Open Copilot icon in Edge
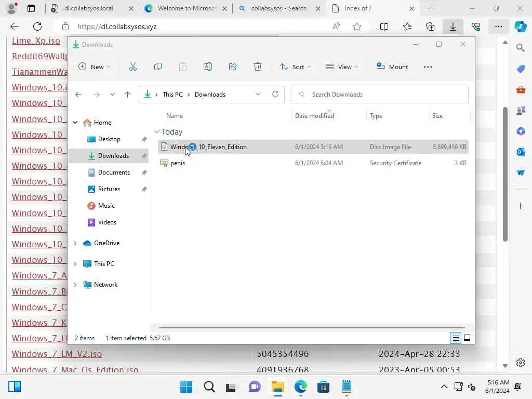 pos(520,26)
